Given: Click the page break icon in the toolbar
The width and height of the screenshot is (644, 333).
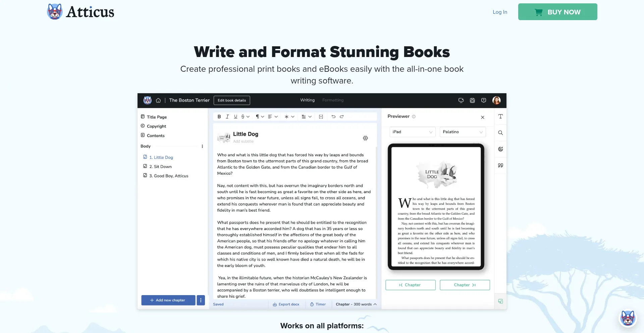Looking at the screenshot, I should pos(321,117).
